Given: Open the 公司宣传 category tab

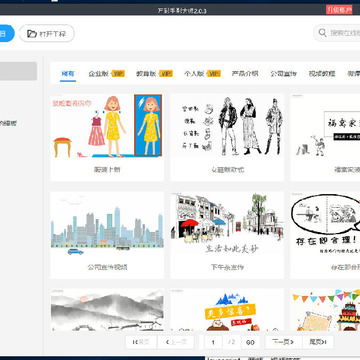Looking at the screenshot, I should (x=283, y=74).
